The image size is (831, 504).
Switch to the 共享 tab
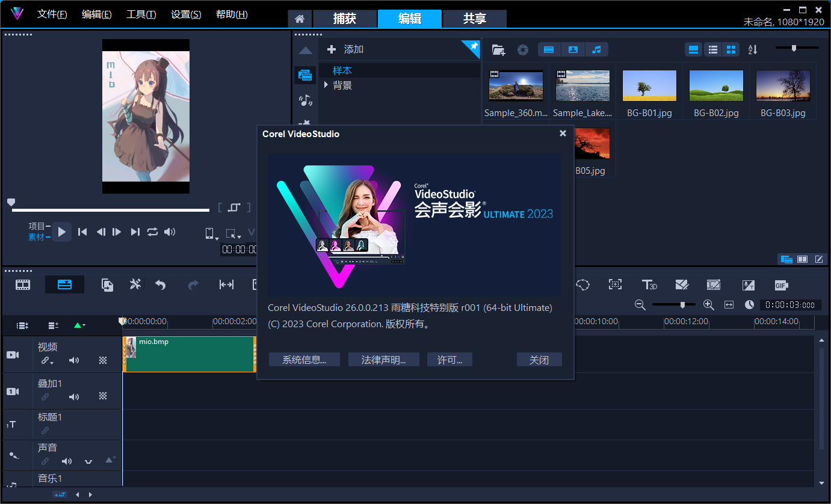pyautogui.click(x=475, y=19)
